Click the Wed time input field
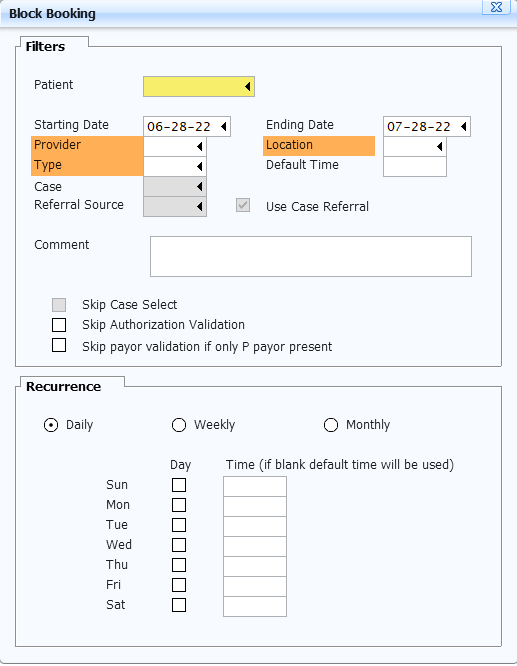517x666 pixels. (255, 546)
